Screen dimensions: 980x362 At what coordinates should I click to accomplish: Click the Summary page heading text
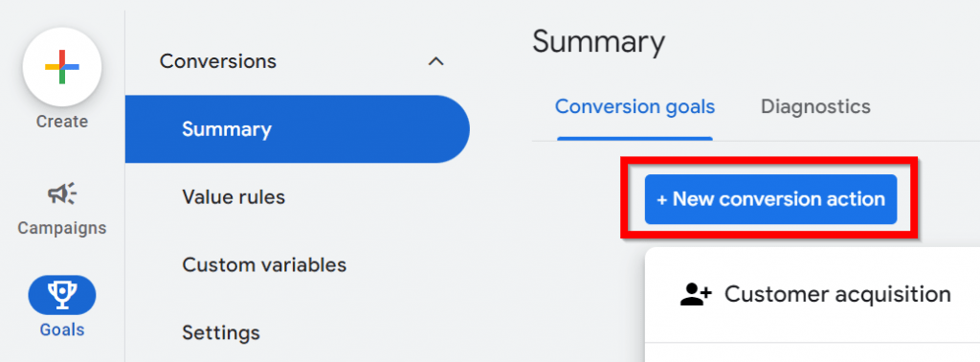coord(599,43)
